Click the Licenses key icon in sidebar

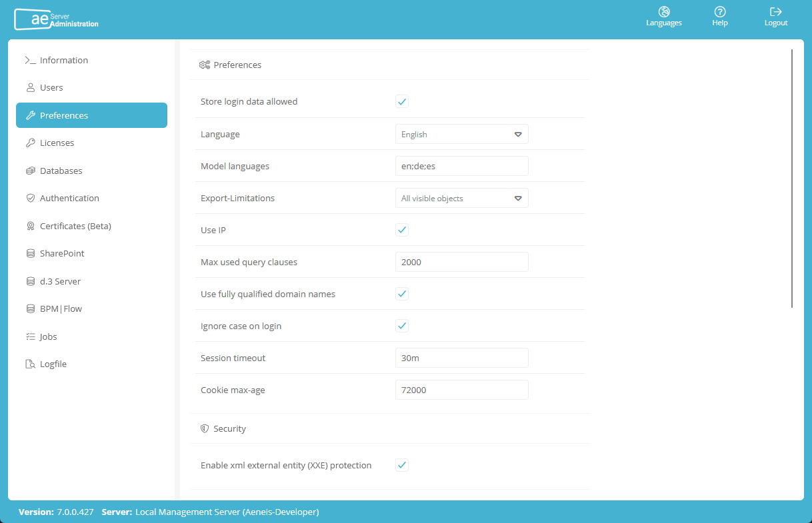click(x=30, y=143)
